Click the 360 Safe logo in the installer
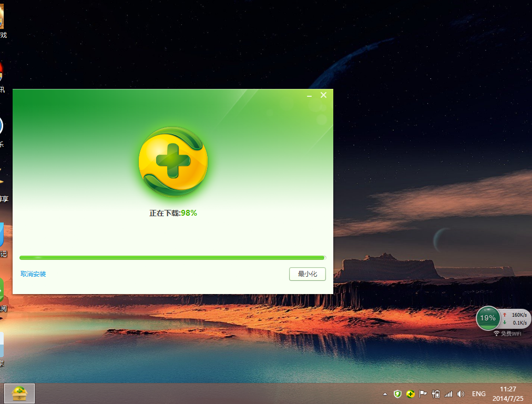This screenshot has width=532, height=404. (x=172, y=160)
